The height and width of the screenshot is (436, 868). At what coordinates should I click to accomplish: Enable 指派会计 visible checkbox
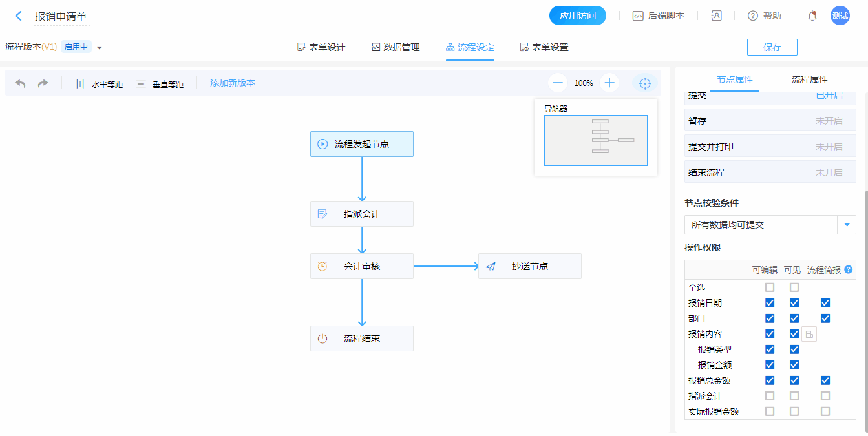(794, 396)
